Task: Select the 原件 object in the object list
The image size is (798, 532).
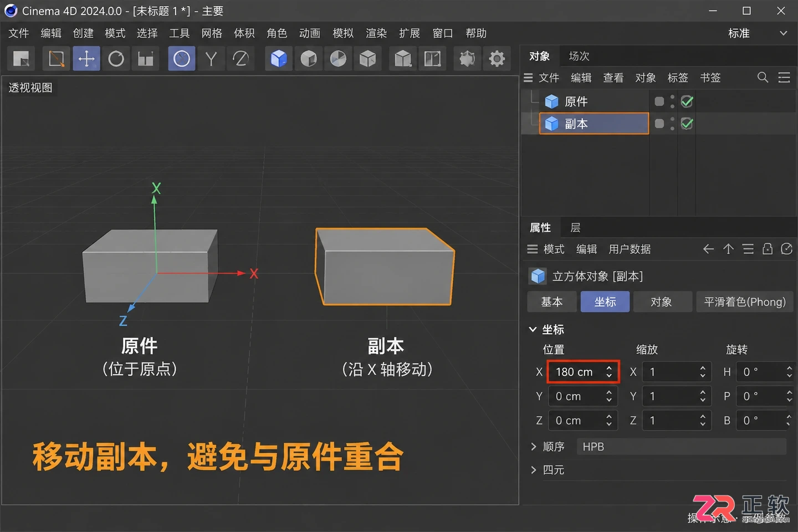Action: (x=594, y=101)
